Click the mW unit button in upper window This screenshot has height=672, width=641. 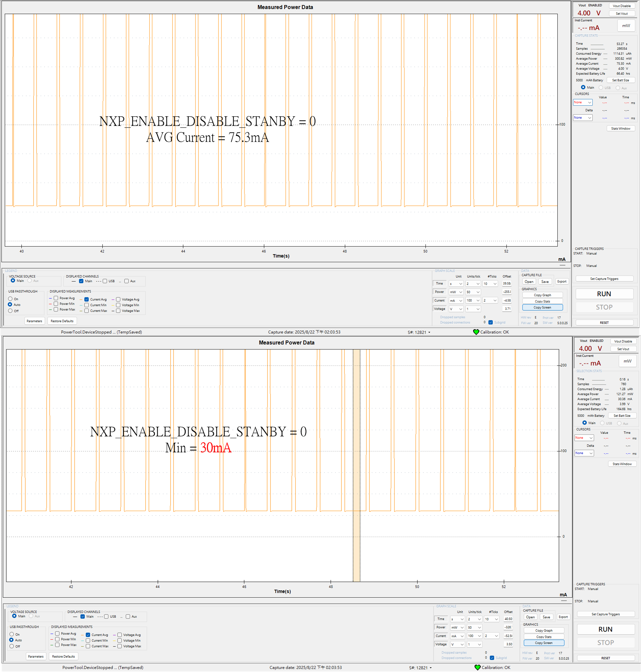coord(626,26)
